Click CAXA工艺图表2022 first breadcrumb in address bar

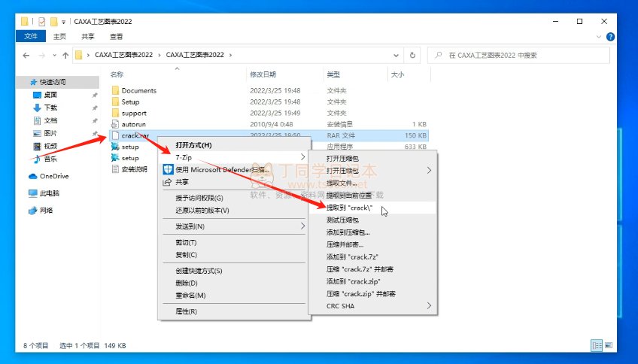(123, 55)
